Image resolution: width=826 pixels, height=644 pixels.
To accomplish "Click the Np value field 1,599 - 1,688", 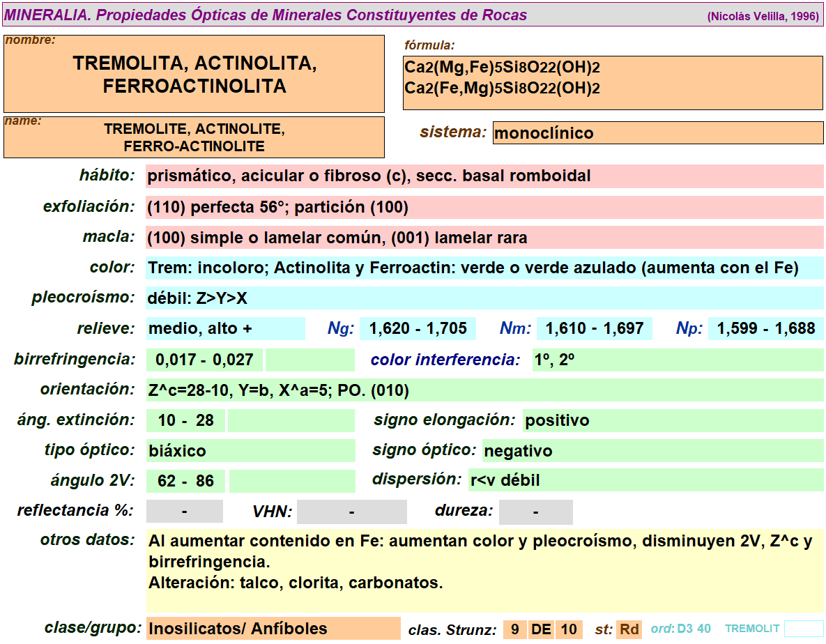I will pos(765,329).
